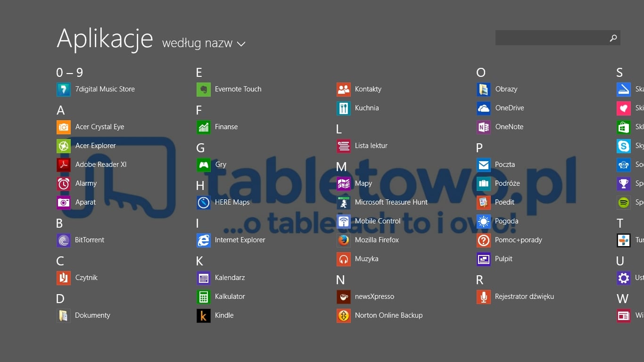Open Mozilla Firefox icon
Viewport: 644px width, 362px height.
344,240
